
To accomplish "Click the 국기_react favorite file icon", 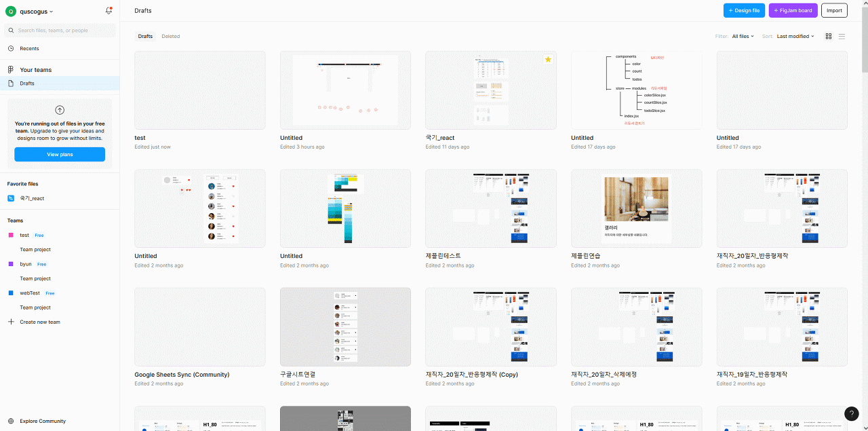I will coord(11,198).
